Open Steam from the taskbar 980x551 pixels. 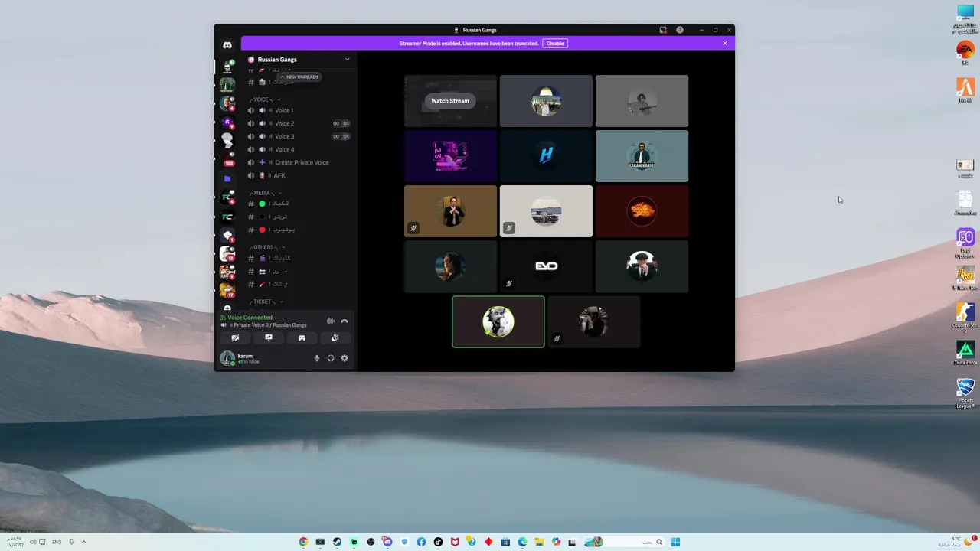click(337, 542)
